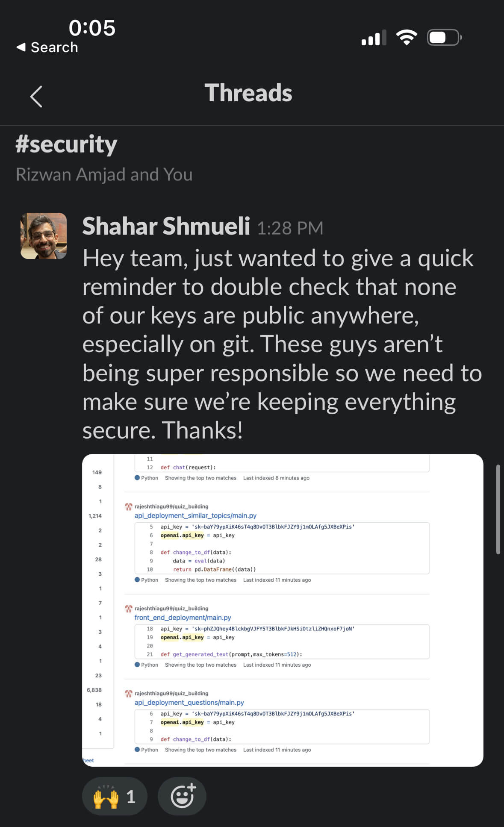Open the #security channel
Screen dimensions: 504x827
click(66, 144)
